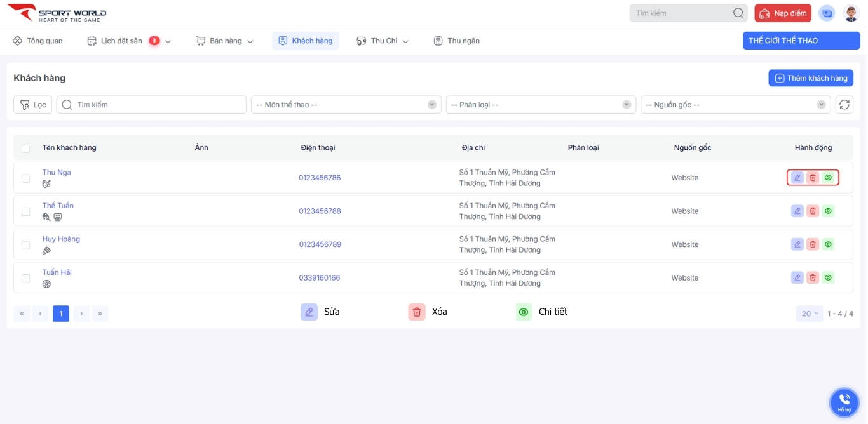
Task: Click the refresh icon beside Nguồn gốc filter
Action: (x=844, y=105)
